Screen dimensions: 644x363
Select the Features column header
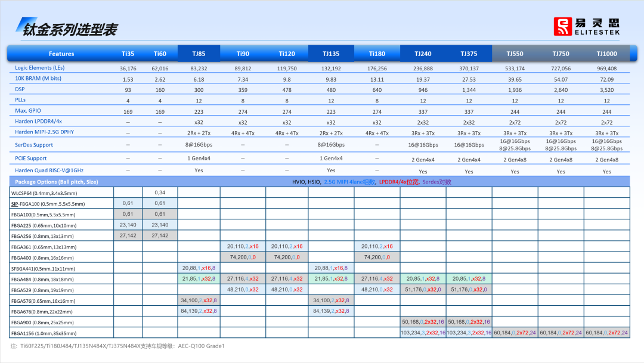click(61, 54)
